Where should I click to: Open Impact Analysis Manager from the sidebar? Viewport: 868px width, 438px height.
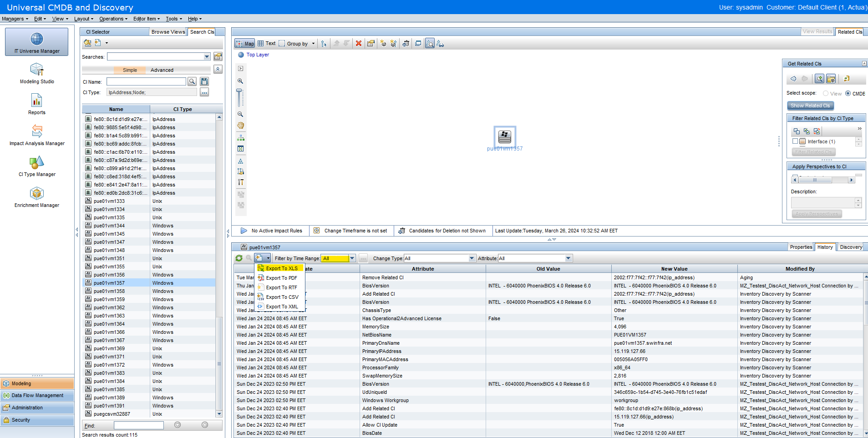pyautogui.click(x=36, y=136)
